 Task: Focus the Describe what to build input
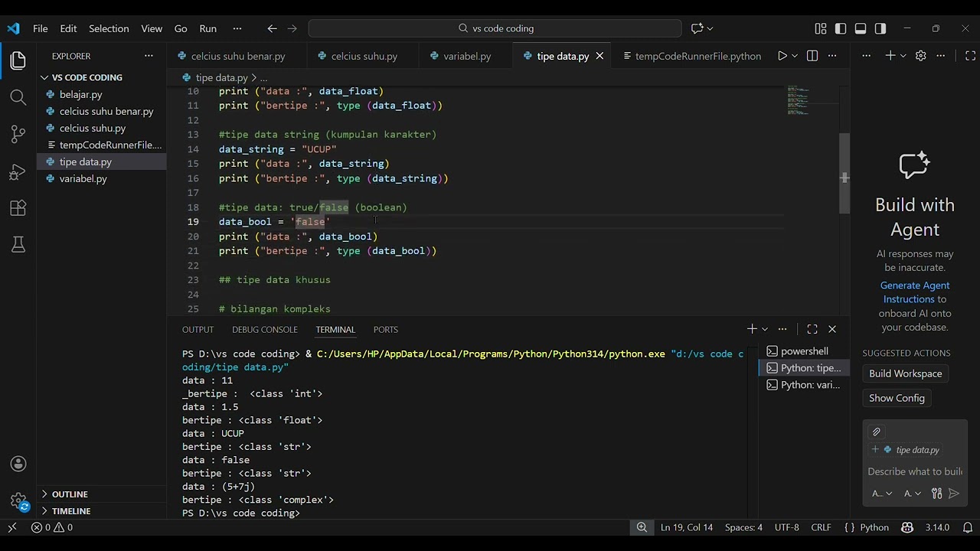915,471
